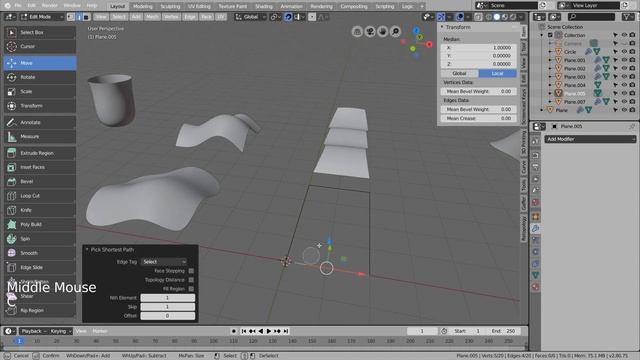
Task: Play the animation forward
Action: 269,331
